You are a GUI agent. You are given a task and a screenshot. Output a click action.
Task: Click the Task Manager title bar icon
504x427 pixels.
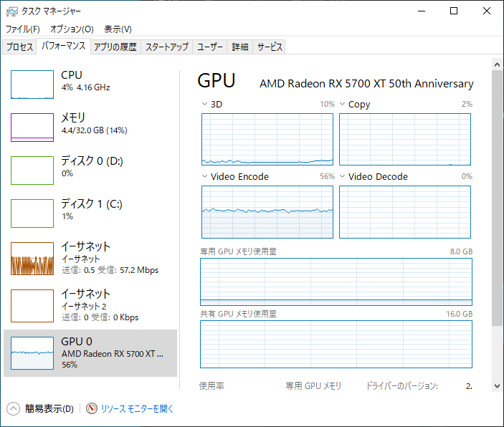12,11
